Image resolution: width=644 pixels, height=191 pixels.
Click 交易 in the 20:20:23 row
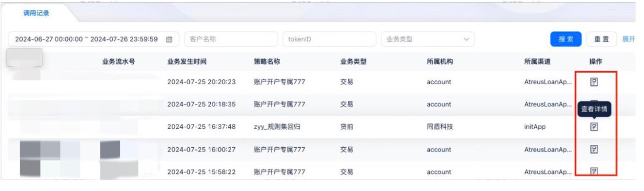point(346,82)
